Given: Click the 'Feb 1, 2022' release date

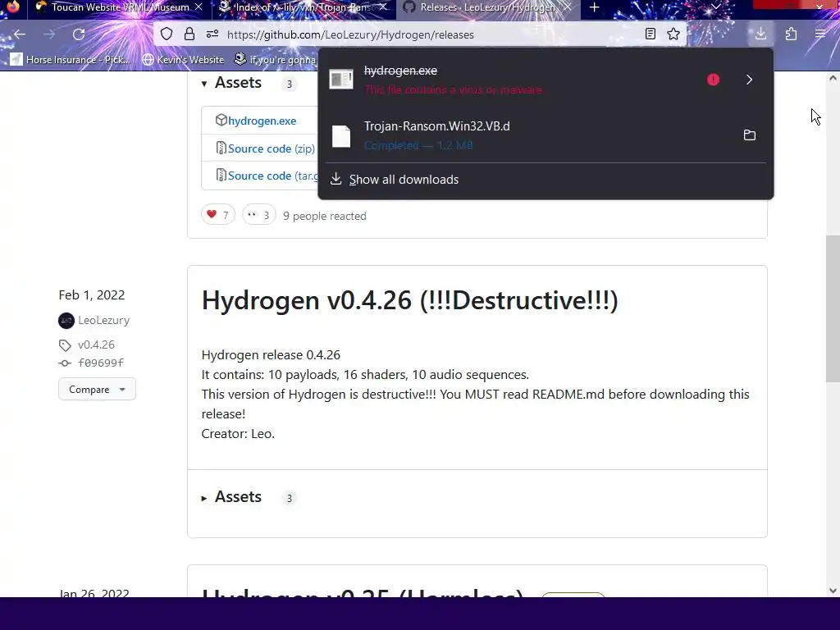Looking at the screenshot, I should pyautogui.click(x=92, y=295).
